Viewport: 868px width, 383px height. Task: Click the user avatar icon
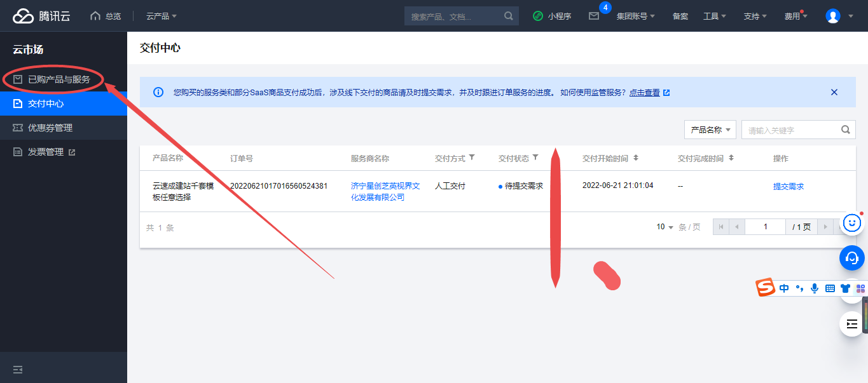point(832,17)
